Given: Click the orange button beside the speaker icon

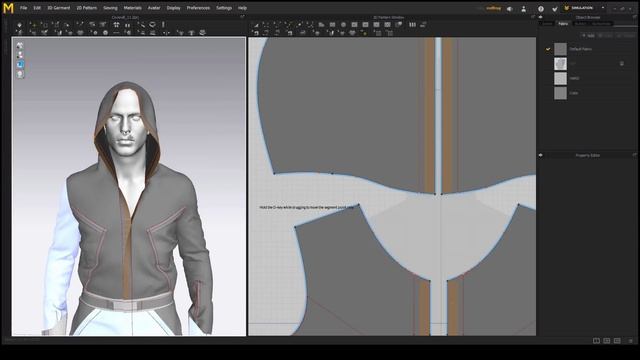Looking at the screenshot, I should click(493, 8).
